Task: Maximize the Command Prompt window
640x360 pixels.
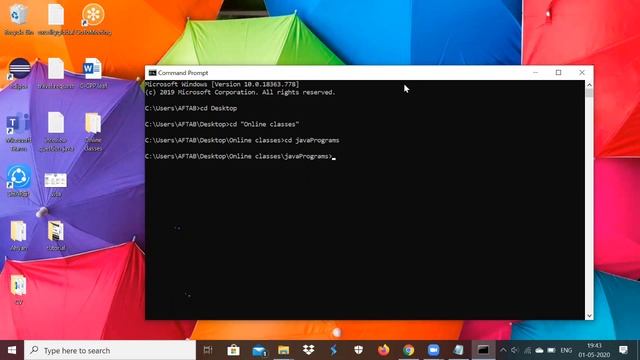Action: (558, 73)
